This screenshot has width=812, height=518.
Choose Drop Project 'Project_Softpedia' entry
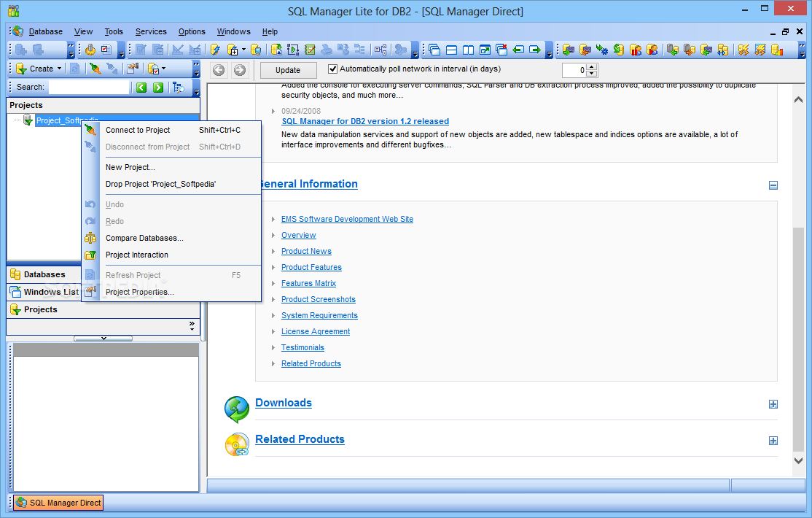(x=171, y=184)
